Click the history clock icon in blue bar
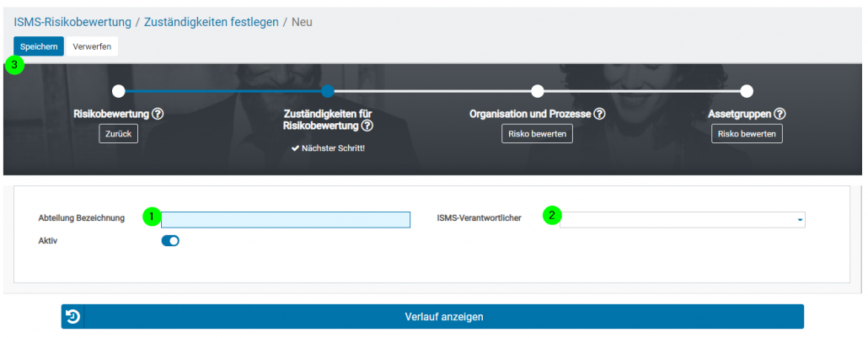The height and width of the screenshot is (338, 868). point(73,317)
